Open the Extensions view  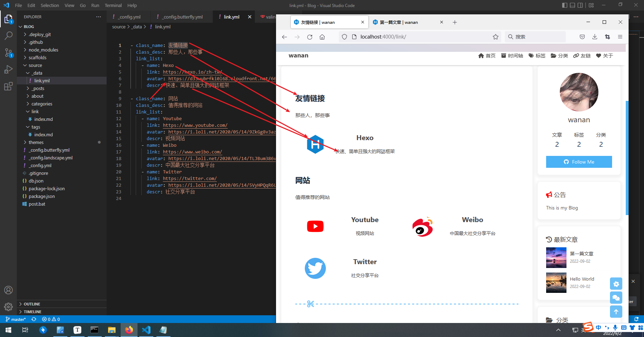point(8,86)
